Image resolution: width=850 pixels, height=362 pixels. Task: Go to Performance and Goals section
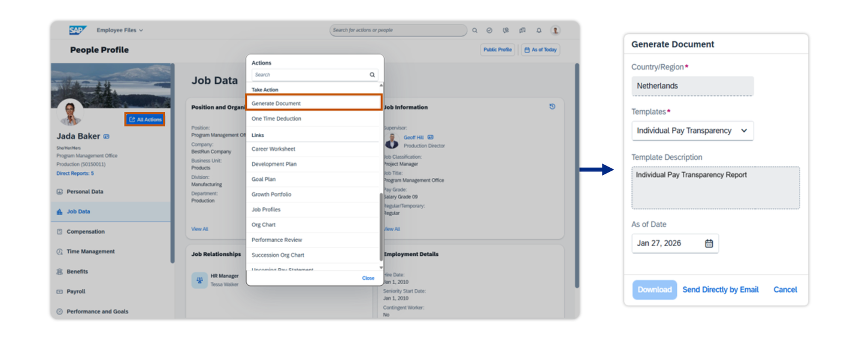tap(111, 312)
